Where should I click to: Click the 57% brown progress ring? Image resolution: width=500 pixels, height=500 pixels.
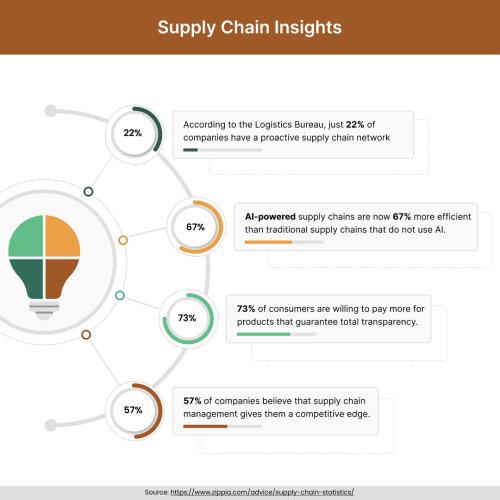tap(134, 411)
